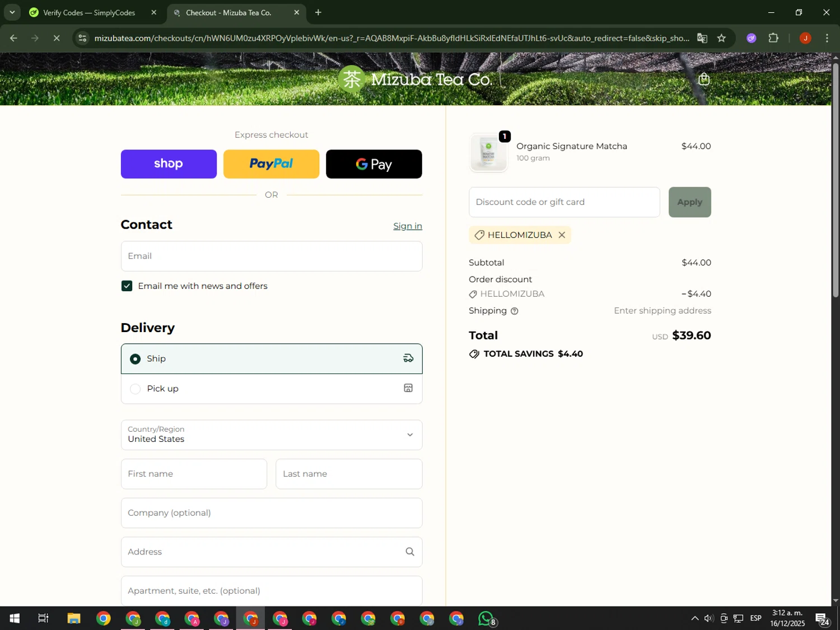Open the Chrome three-dot menu

[x=827, y=38]
